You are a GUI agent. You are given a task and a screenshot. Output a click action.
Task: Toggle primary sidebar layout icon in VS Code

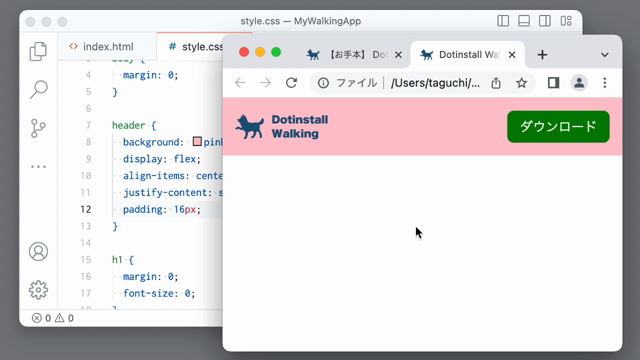pyautogui.click(x=503, y=21)
